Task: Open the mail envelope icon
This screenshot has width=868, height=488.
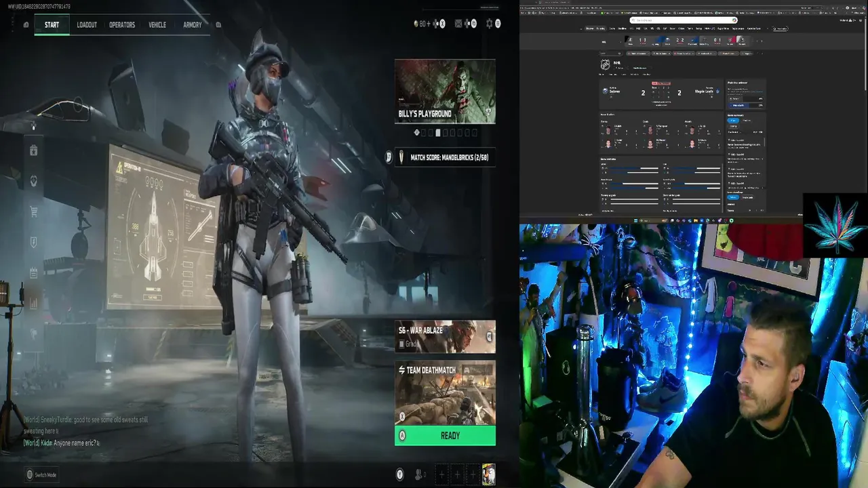Action: (x=458, y=24)
